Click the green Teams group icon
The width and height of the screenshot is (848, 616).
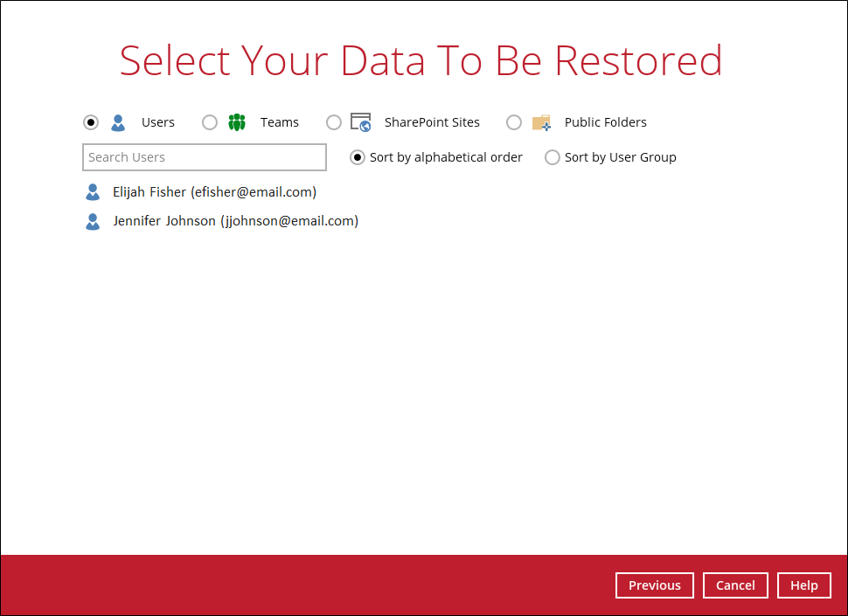point(236,122)
